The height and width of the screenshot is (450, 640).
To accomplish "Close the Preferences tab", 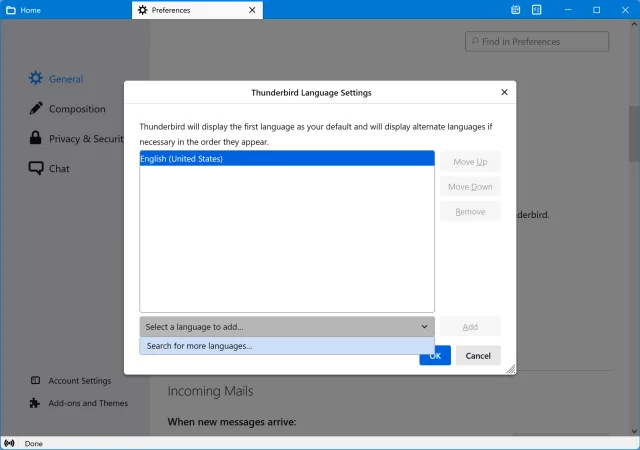I will (252, 10).
